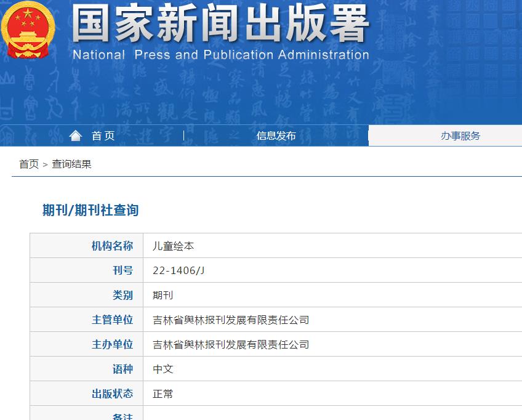Select the home house icon in navigation
This screenshot has width=522, height=420.
[x=75, y=135]
